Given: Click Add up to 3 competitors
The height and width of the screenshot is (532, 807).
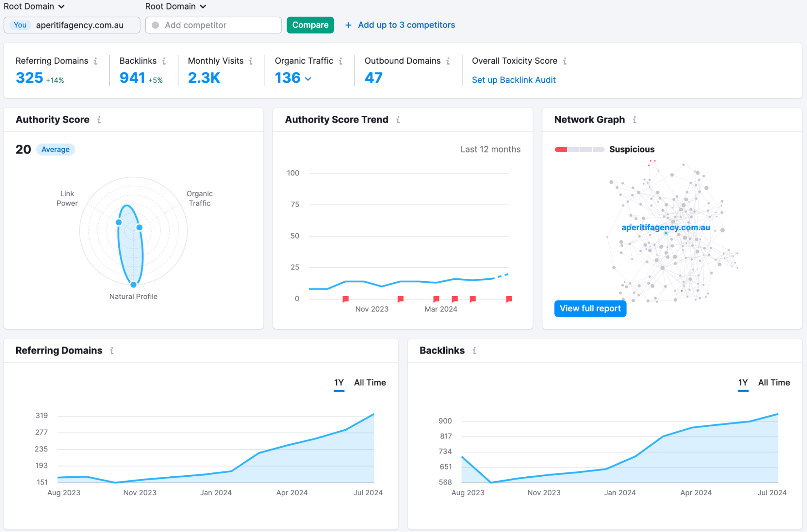Looking at the screenshot, I should (x=405, y=25).
